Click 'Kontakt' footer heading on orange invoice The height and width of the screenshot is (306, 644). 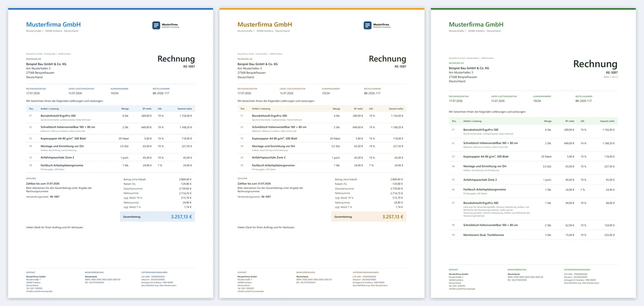click(242, 272)
